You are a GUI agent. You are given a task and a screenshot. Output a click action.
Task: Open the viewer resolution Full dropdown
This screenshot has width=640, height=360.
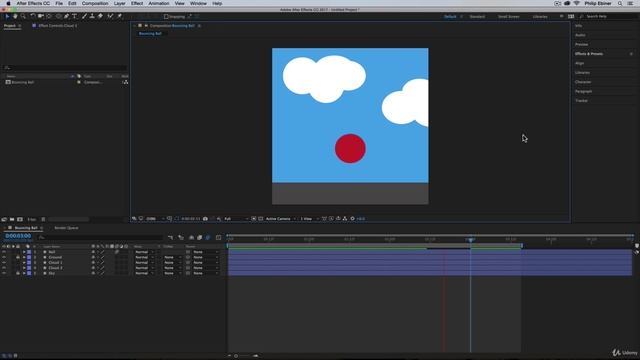(x=236, y=219)
